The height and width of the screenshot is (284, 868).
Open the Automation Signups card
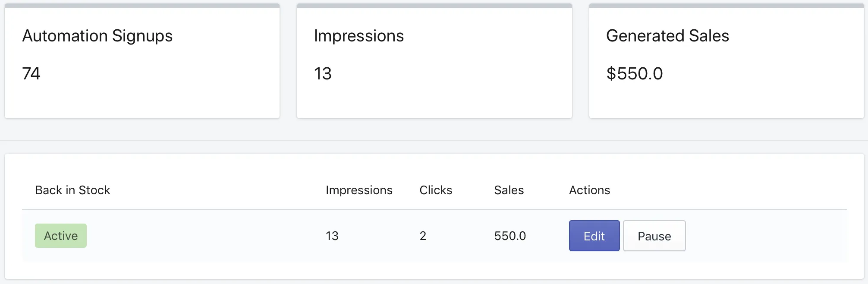[142, 61]
